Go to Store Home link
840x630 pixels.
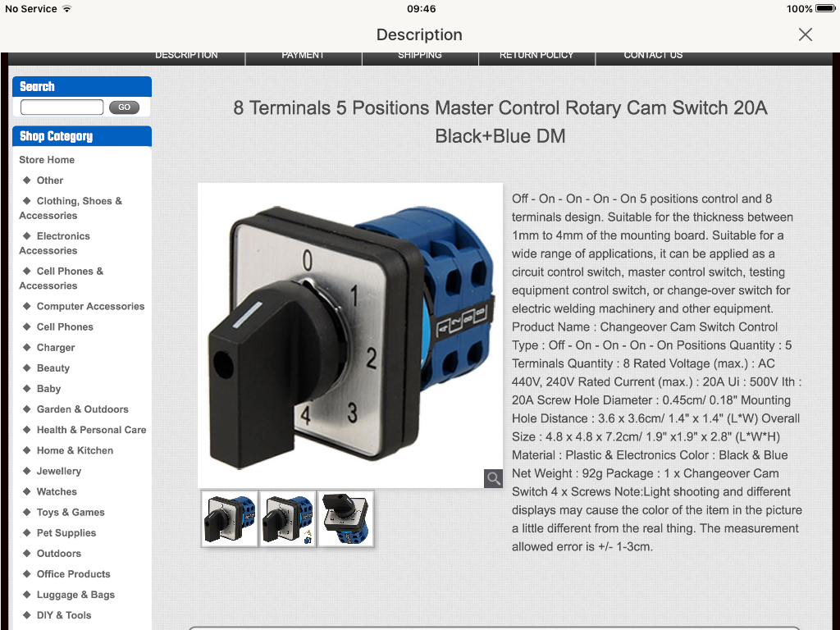pyautogui.click(x=47, y=160)
